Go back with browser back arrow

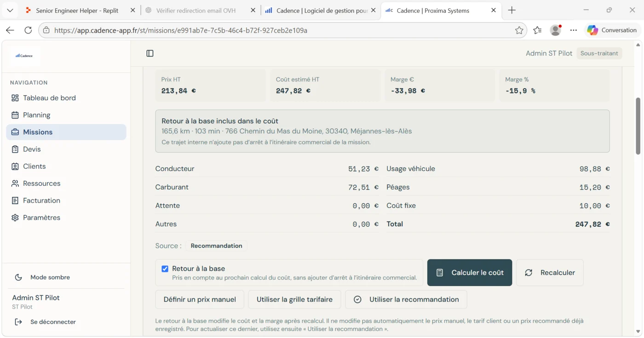(10, 30)
